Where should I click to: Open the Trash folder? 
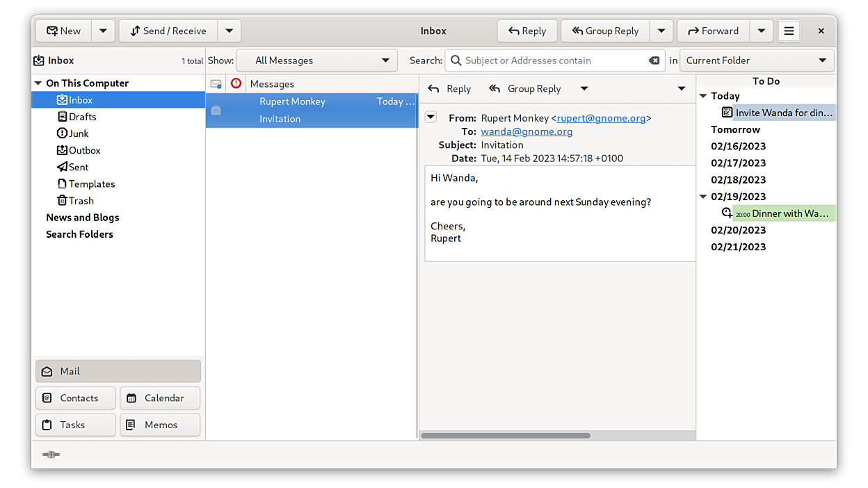click(81, 201)
